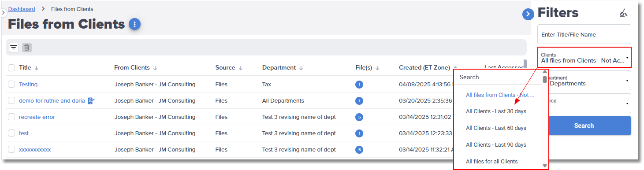Sort by Title column arrow
The image size is (644, 170).
(x=37, y=68)
